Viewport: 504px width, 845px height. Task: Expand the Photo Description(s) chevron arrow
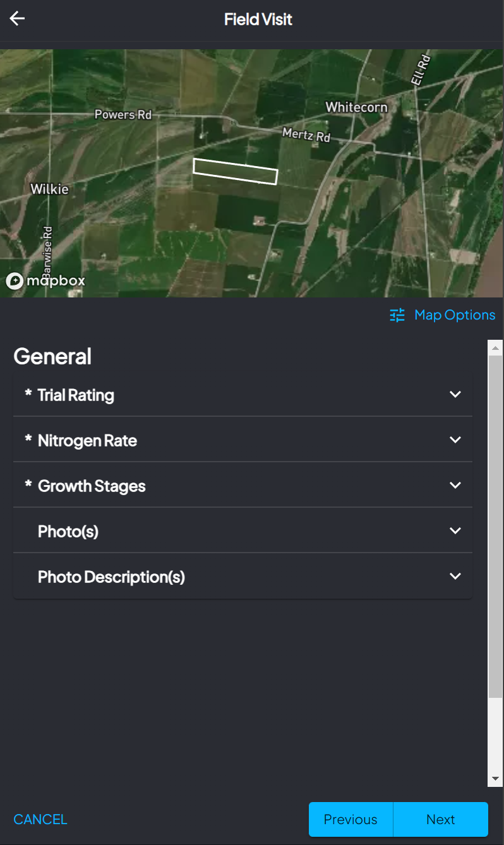tap(455, 576)
